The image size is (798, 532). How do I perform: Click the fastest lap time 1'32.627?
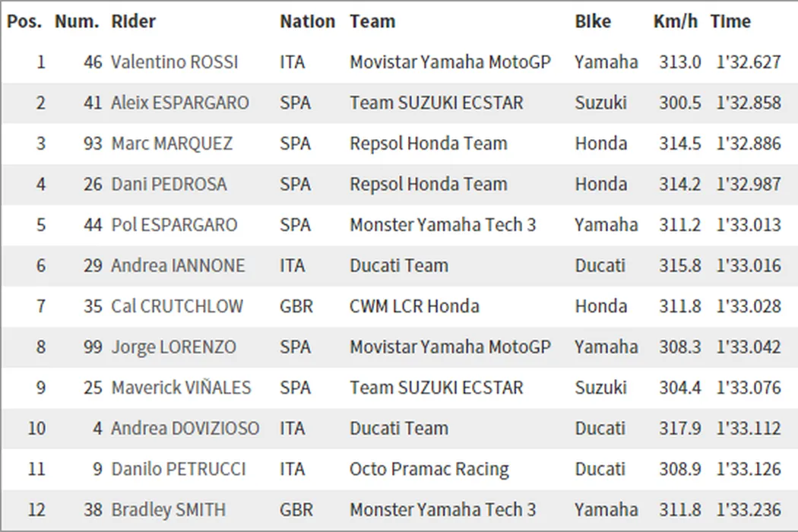(748, 62)
